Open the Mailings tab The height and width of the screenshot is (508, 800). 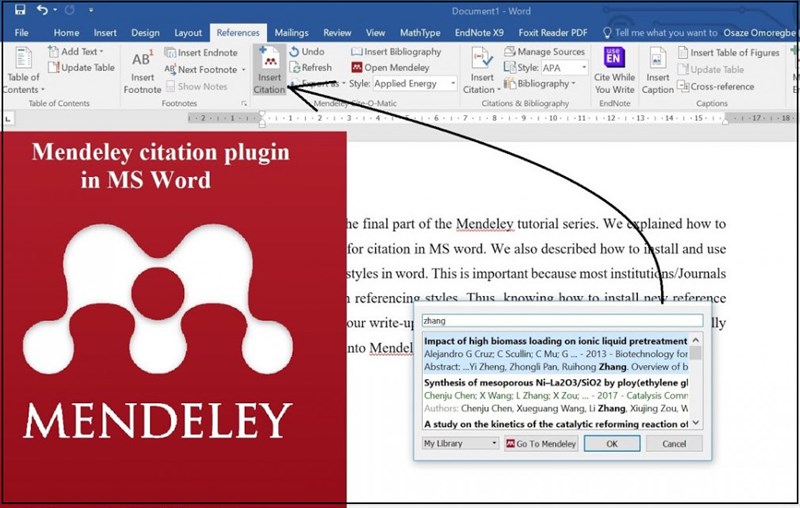point(291,33)
